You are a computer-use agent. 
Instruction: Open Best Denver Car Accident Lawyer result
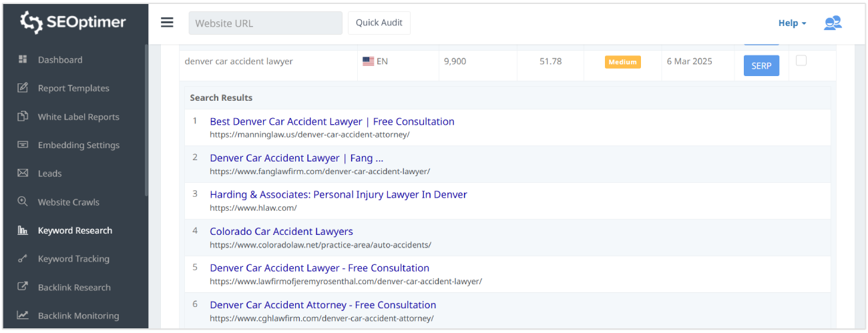point(332,121)
